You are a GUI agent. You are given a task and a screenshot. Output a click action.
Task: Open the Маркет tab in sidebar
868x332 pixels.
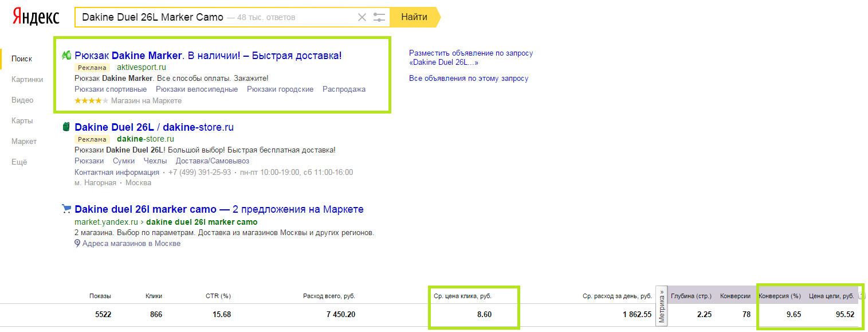[23, 141]
